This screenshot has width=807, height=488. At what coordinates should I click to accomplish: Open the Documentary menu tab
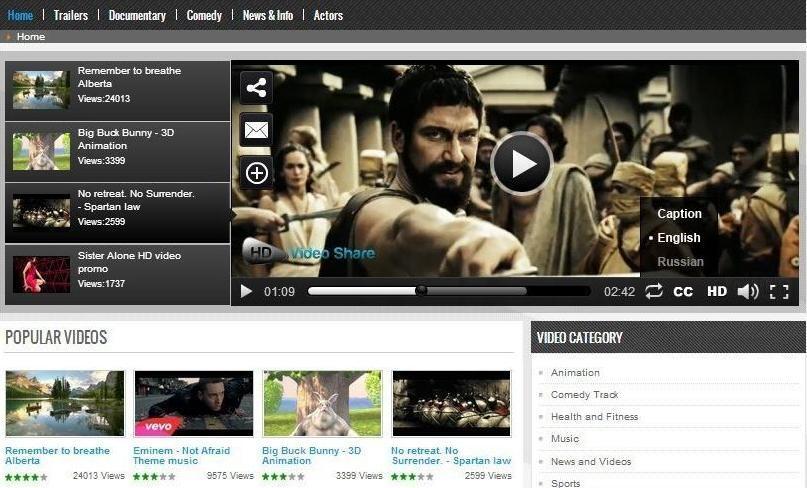[137, 15]
